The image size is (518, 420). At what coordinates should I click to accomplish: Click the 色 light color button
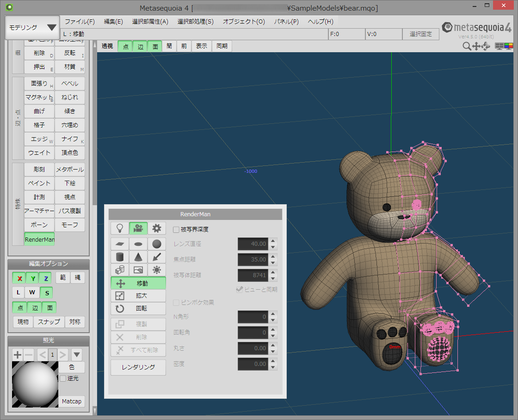(72, 367)
